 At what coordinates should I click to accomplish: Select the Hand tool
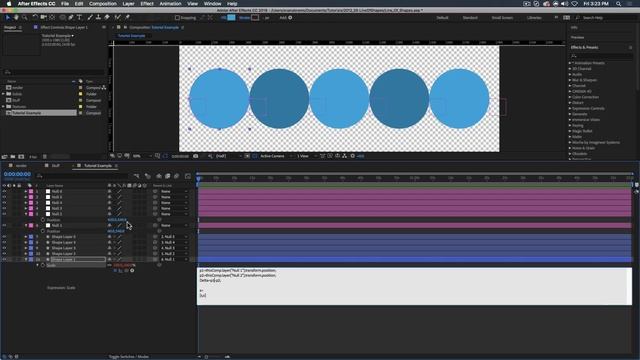tap(16, 18)
